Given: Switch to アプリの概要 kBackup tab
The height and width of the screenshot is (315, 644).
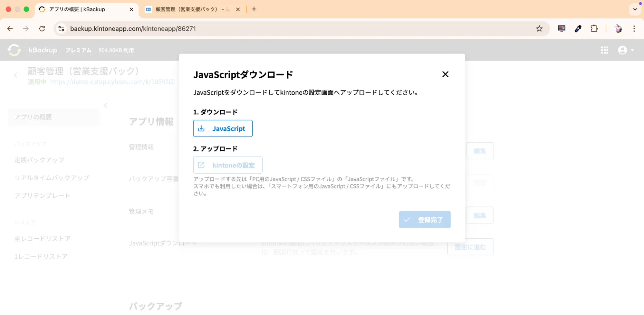Looking at the screenshot, I should click(86, 9).
